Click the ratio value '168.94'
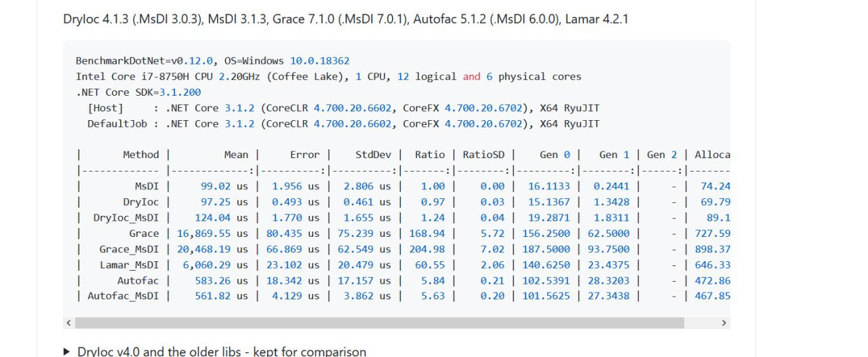This screenshot has height=357, width=868. point(427,233)
